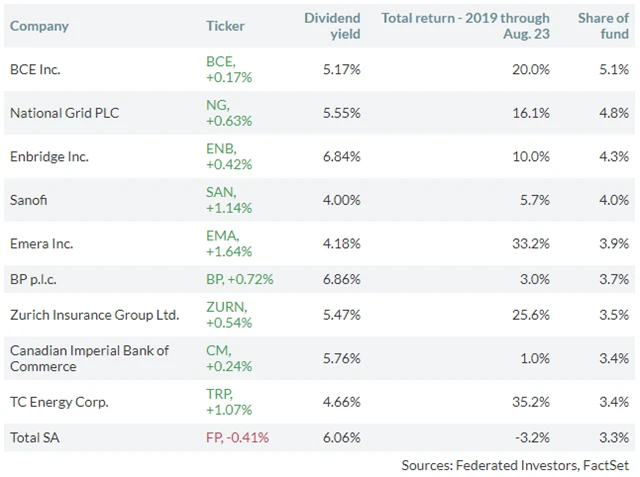Click the Sources: Federated Investors, FactSet text
The image size is (640, 477).
(515, 465)
